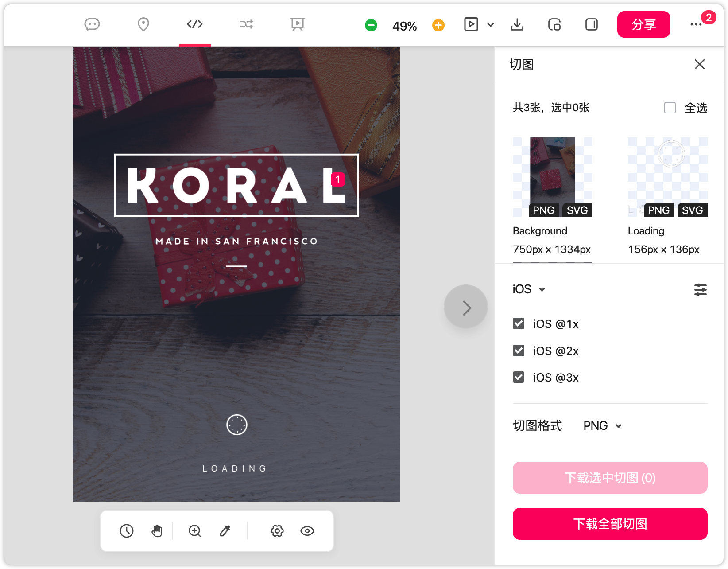Image resolution: width=728 pixels, height=569 pixels.
Task: Expand the play mode dropdown arrow
Action: point(491,25)
